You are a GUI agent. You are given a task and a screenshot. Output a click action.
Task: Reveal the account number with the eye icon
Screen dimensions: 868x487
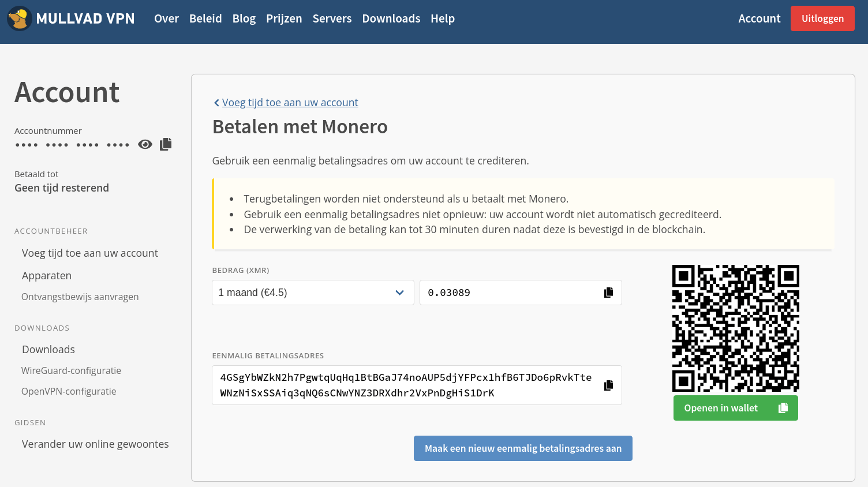145,144
